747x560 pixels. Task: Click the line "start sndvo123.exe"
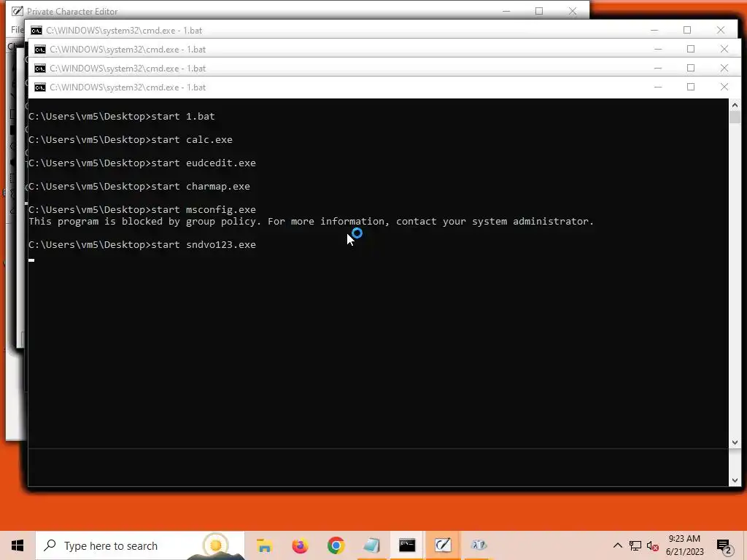pos(142,245)
